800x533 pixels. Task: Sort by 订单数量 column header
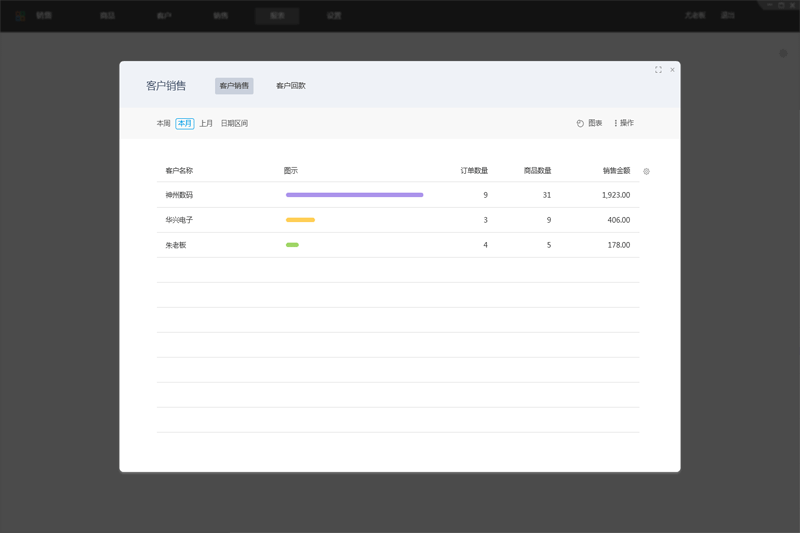(x=474, y=171)
